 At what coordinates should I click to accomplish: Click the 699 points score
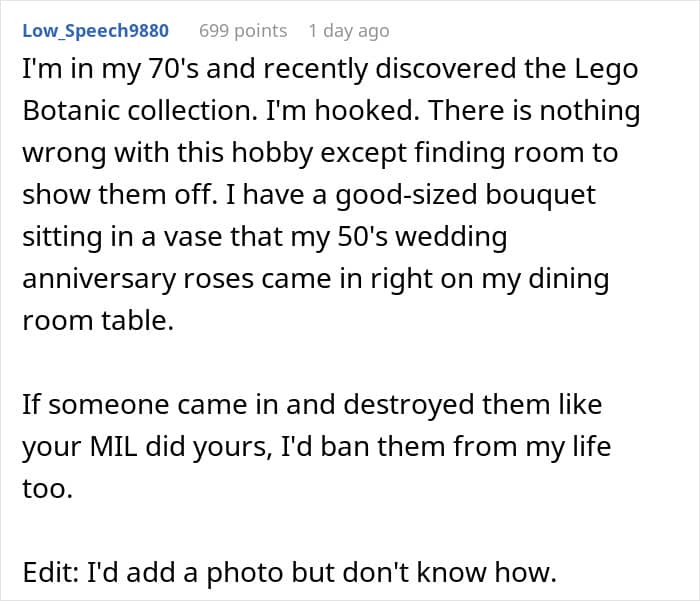243,31
